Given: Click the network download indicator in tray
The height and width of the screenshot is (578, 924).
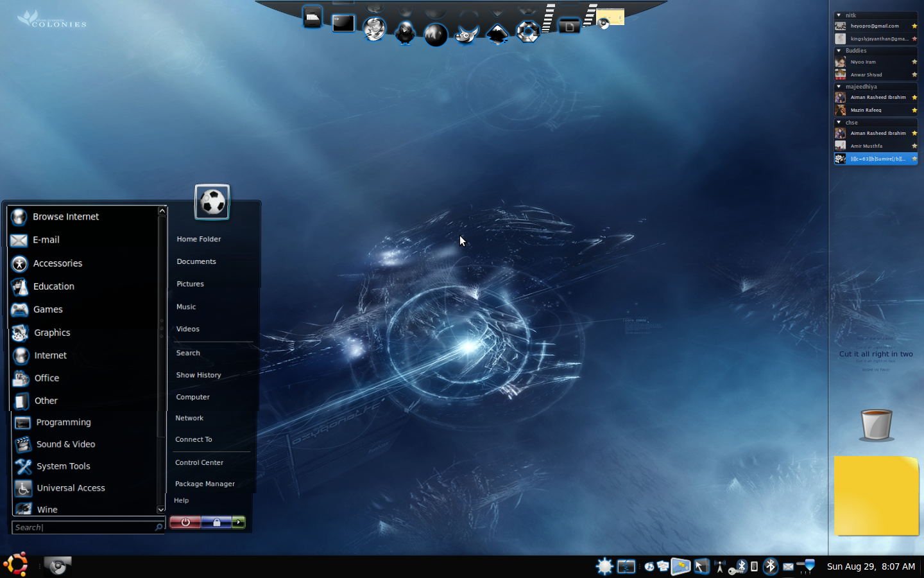Looking at the screenshot, I should 807,566.
